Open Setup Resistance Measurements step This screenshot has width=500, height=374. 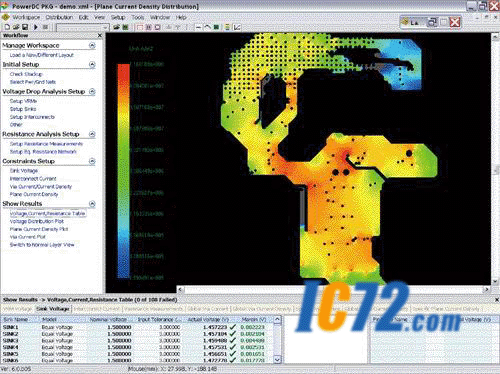(x=46, y=144)
